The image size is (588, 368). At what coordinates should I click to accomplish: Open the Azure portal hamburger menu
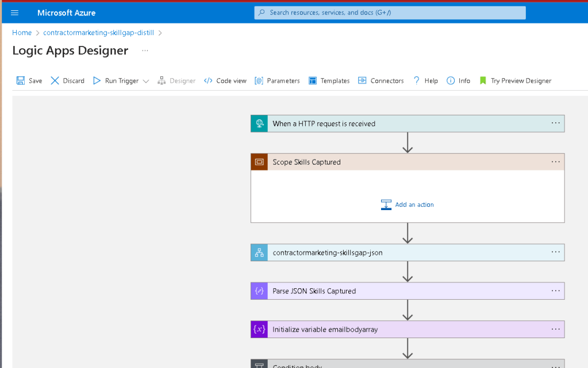(x=14, y=13)
